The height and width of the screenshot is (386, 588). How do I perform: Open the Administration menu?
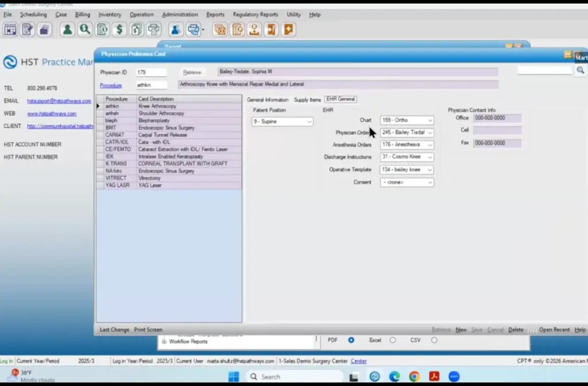pyautogui.click(x=180, y=14)
